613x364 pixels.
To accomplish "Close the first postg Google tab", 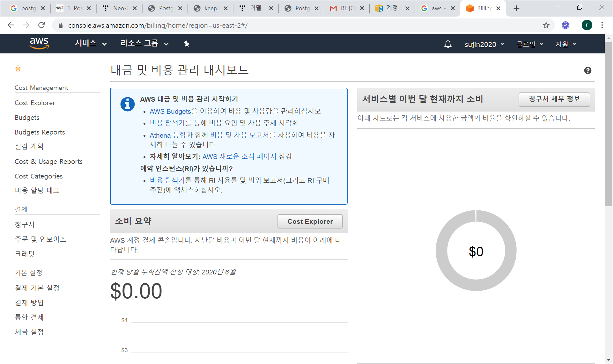I will [x=43, y=8].
